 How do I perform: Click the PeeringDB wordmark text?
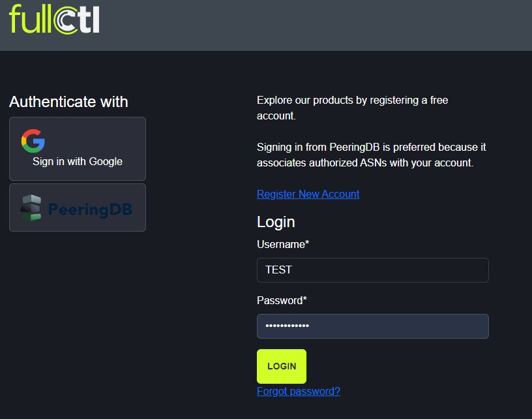(x=90, y=209)
